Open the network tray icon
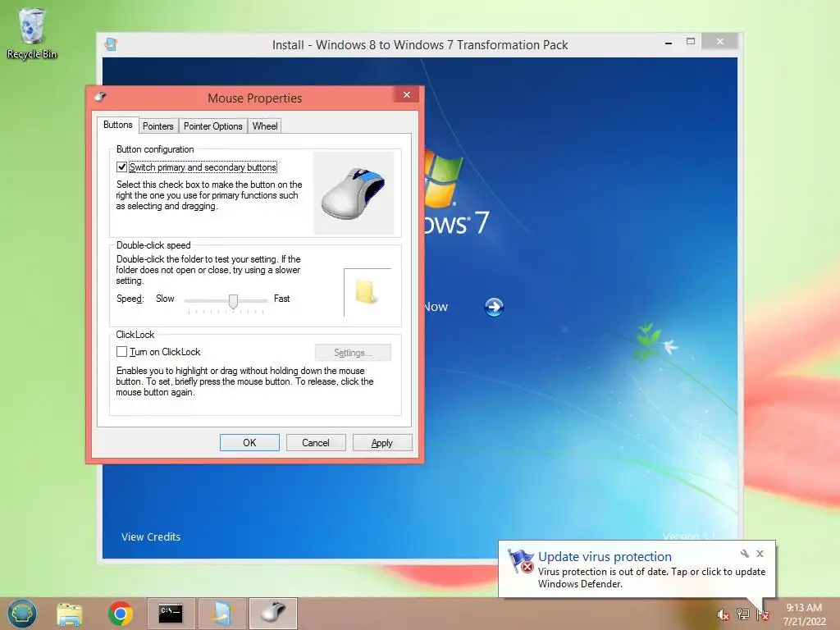Viewport: 840px width, 630px height. [x=742, y=614]
